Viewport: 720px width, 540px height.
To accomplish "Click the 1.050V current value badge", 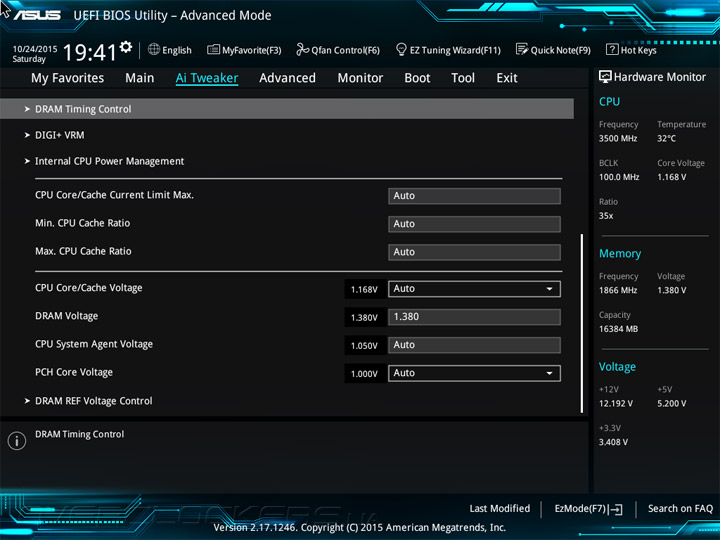I will tap(364, 346).
